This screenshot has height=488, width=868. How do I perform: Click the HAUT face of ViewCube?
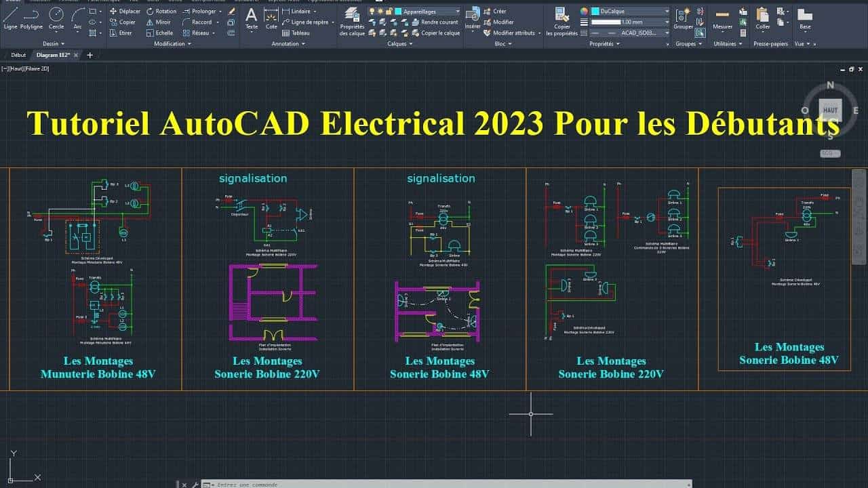(x=830, y=110)
